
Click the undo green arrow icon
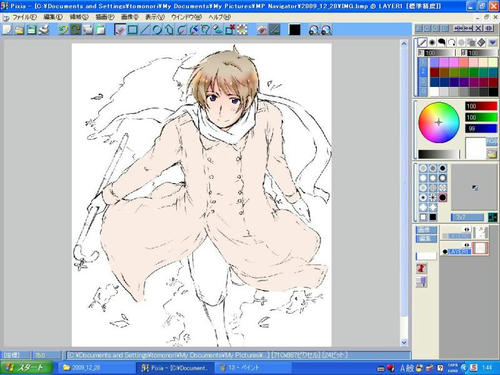coord(63,30)
